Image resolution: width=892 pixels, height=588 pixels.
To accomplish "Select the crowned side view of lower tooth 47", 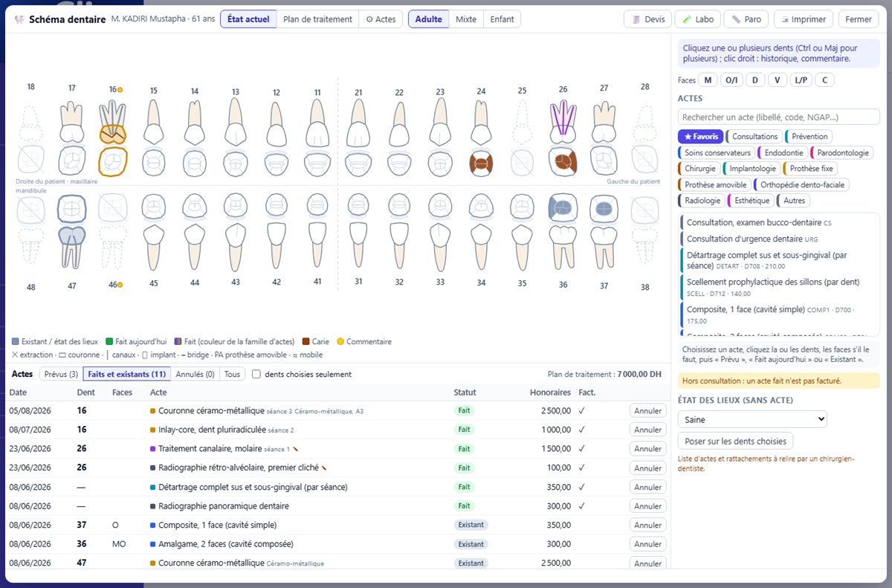I will point(72,247).
